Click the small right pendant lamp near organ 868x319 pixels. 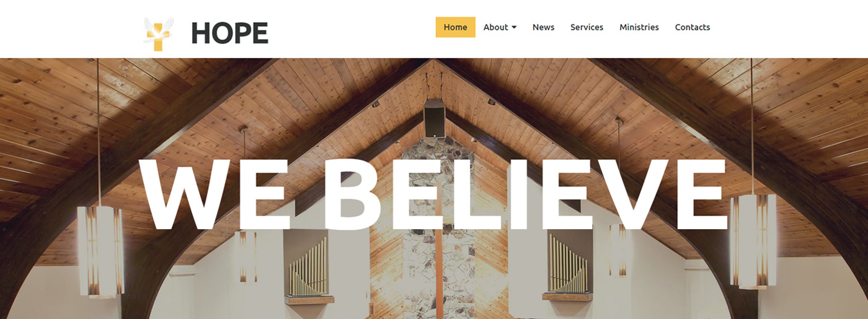[x=618, y=250]
